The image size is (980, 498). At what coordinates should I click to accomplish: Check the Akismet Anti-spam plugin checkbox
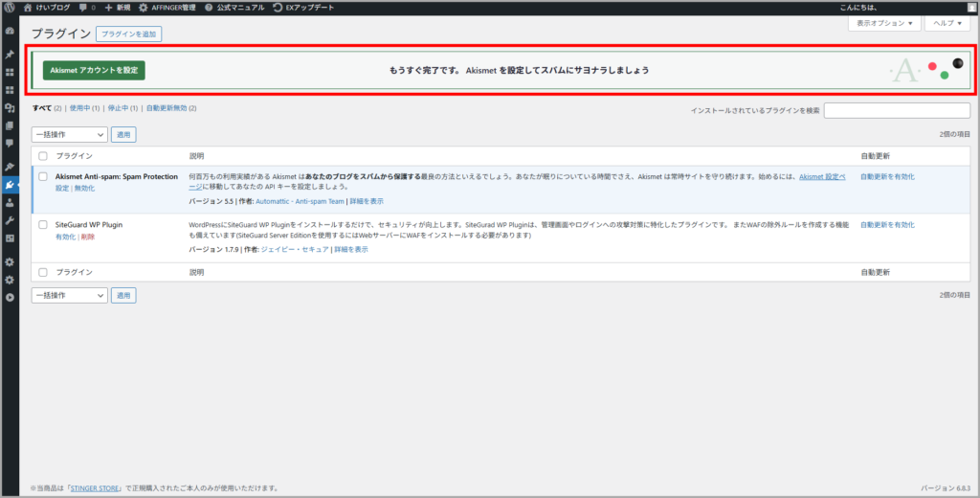43,176
